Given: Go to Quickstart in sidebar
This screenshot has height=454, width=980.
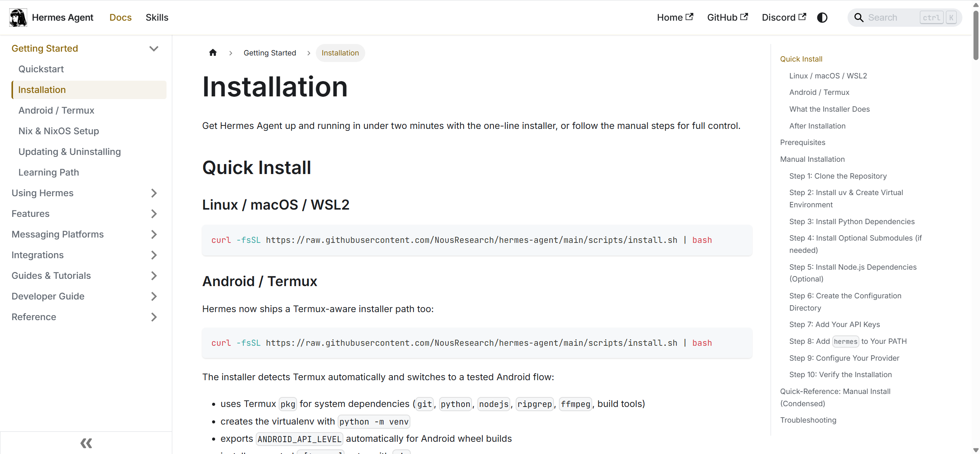Looking at the screenshot, I should pyautogui.click(x=41, y=69).
